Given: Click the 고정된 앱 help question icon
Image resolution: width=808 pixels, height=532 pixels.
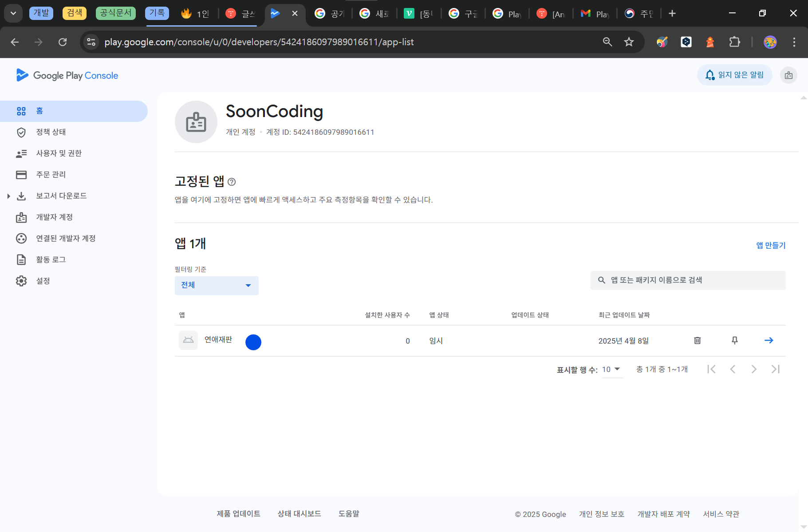Looking at the screenshot, I should coord(232,182).
